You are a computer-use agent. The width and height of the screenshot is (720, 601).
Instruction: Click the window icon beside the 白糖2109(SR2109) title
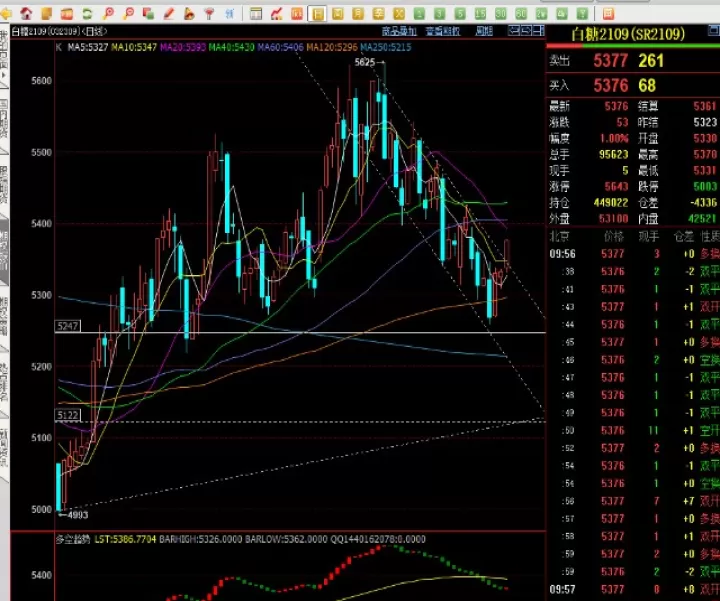click(x=714, y=31)
